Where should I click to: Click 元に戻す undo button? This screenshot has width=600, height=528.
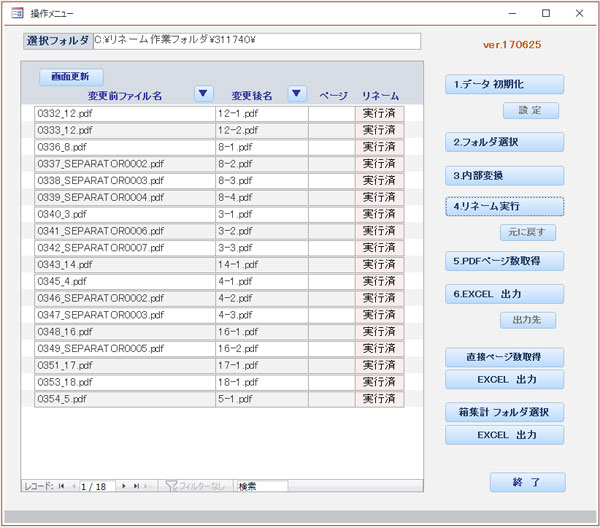(528, 233)
